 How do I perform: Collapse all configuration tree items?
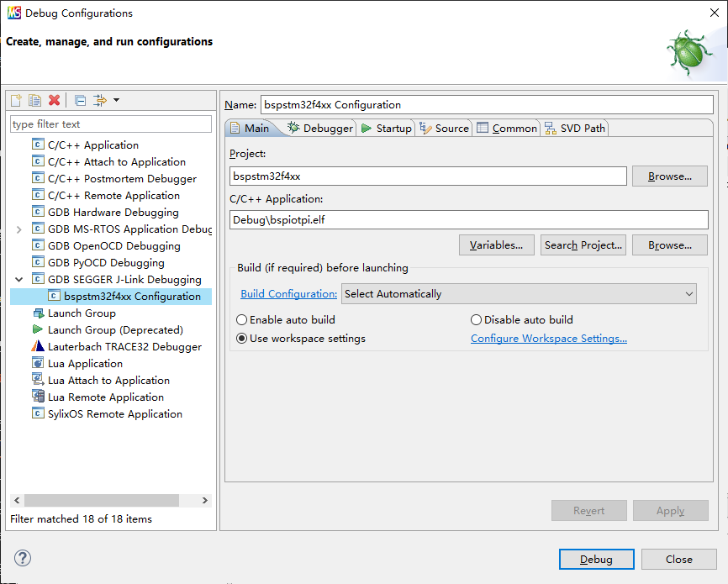(80, 100)
